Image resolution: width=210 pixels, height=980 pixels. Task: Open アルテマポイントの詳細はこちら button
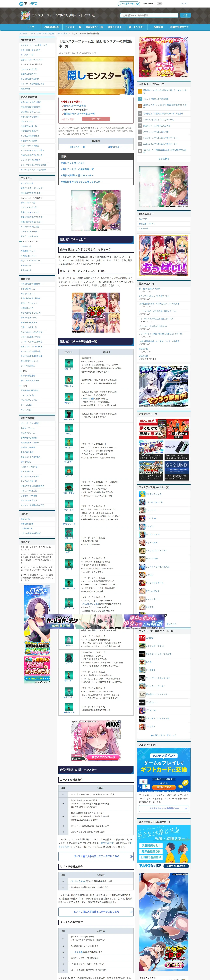(x=164, y=808)
